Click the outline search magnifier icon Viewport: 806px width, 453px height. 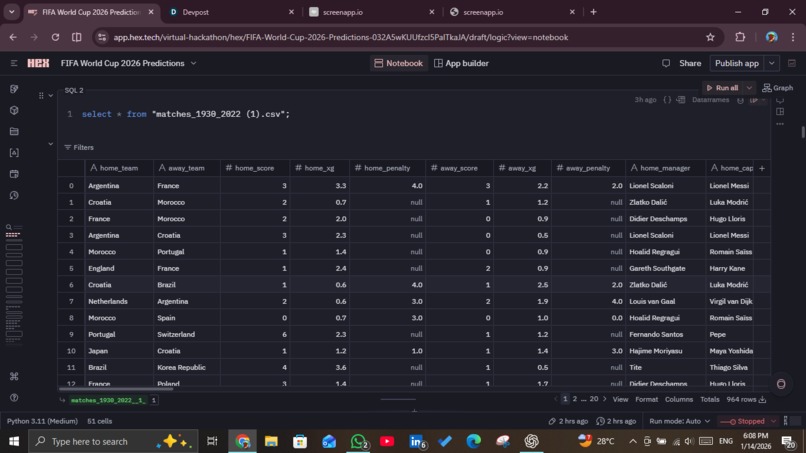pyautogui.click(x=9, y=227)
